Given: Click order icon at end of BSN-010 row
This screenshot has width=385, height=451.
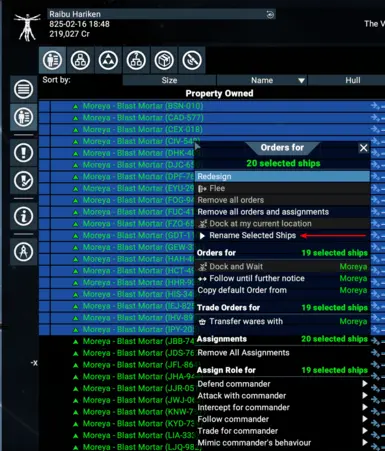Looking at the screenshot, I should point(376,106).
